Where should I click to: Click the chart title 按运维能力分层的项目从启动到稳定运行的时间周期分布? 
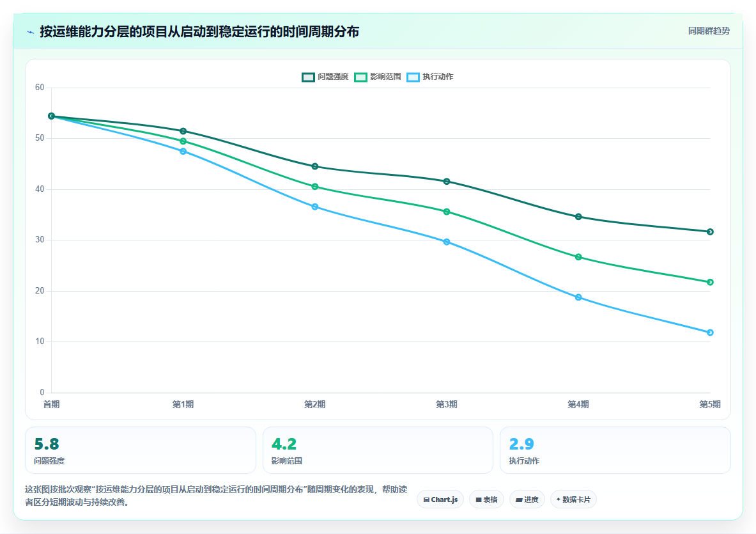pos(199,32)
